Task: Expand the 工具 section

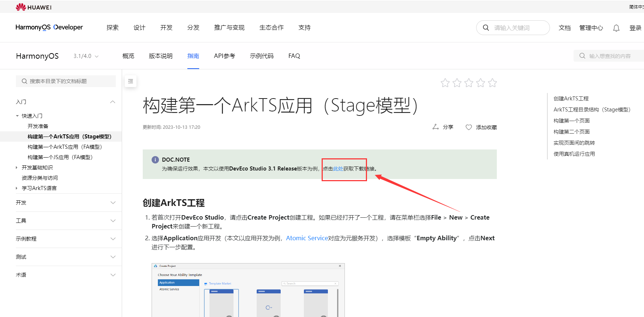Action: (113, 221)
